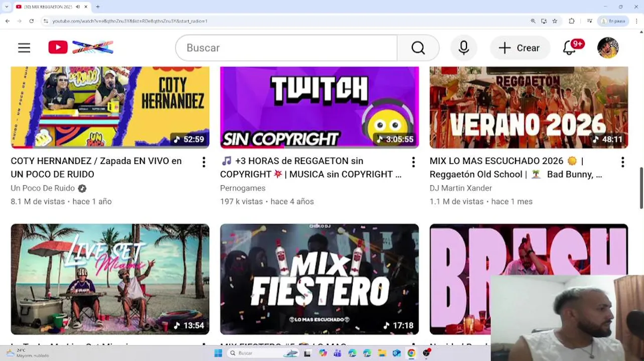
Task: Open Chrome extensions puzzle icon
Action: point(571,21)
